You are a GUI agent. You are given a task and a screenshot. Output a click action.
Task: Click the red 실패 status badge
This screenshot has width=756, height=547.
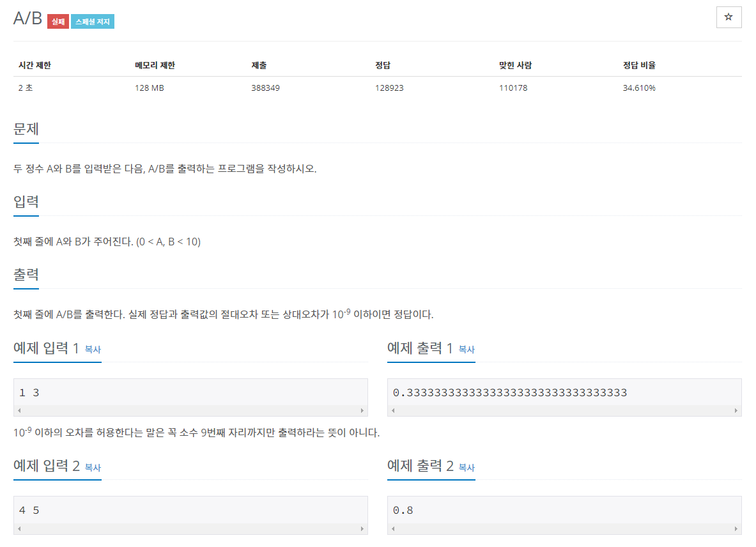point(58,22)
